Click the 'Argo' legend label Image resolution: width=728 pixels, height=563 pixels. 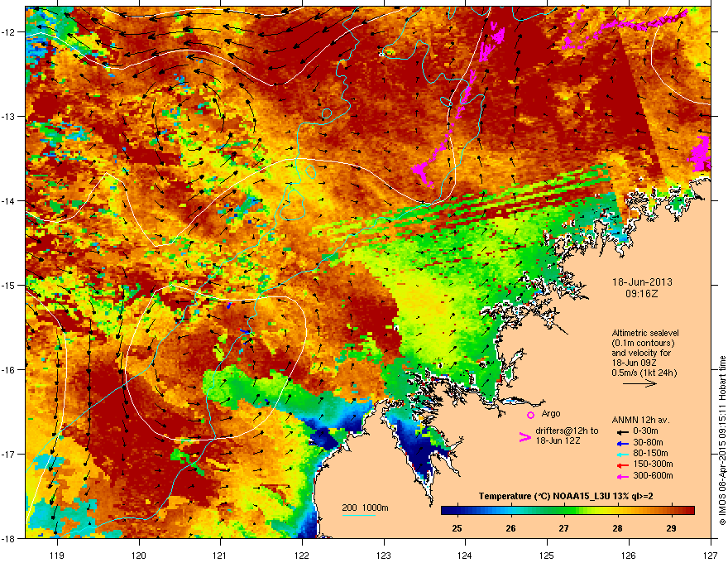(x=551, y=413)
